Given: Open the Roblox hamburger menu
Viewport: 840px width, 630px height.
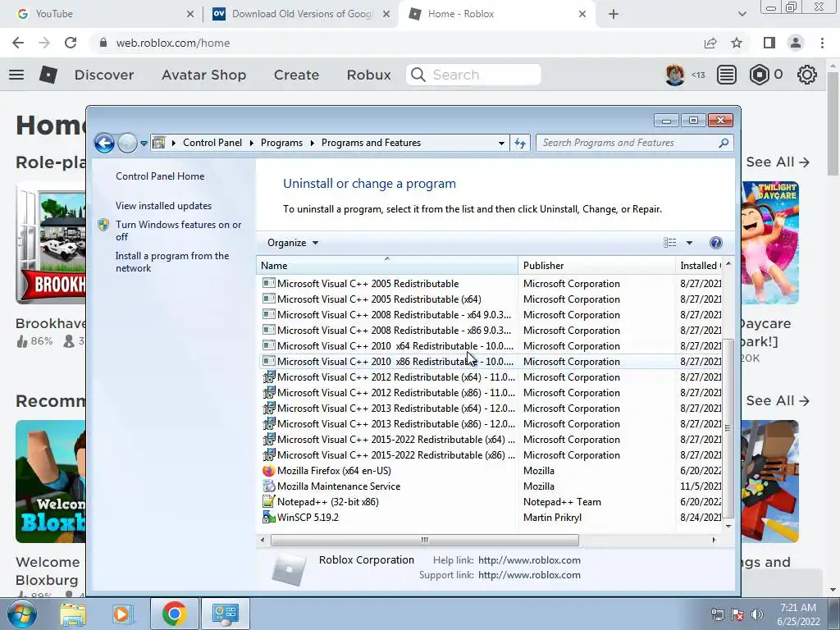Looking at the screenshot, I should (x=16, y=75).
